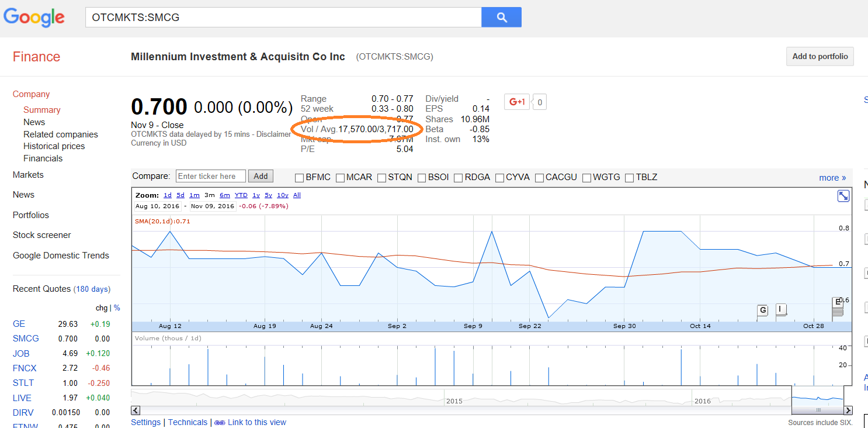Go to Markets section
Image resolution: width=868 pixels, height=428 pixels.
coord(28,175)
